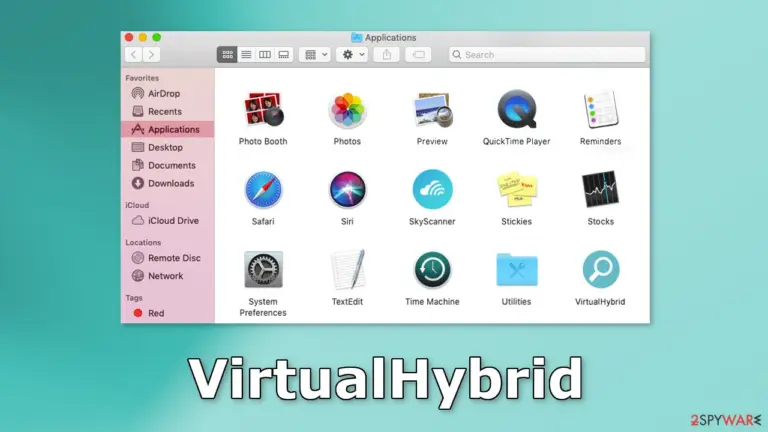Select the Siri app icon
768x432 pixels.
pyautogui.click(x=347, y=190)
